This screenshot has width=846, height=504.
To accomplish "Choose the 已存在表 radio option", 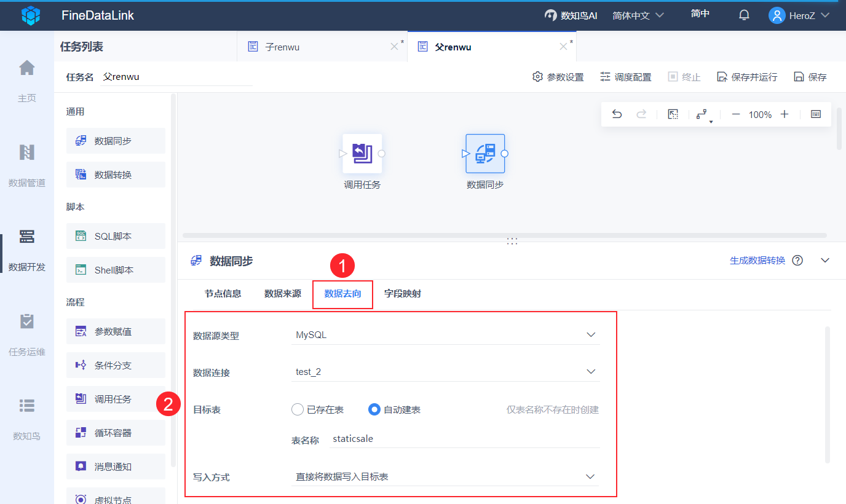I will point(317,409).
